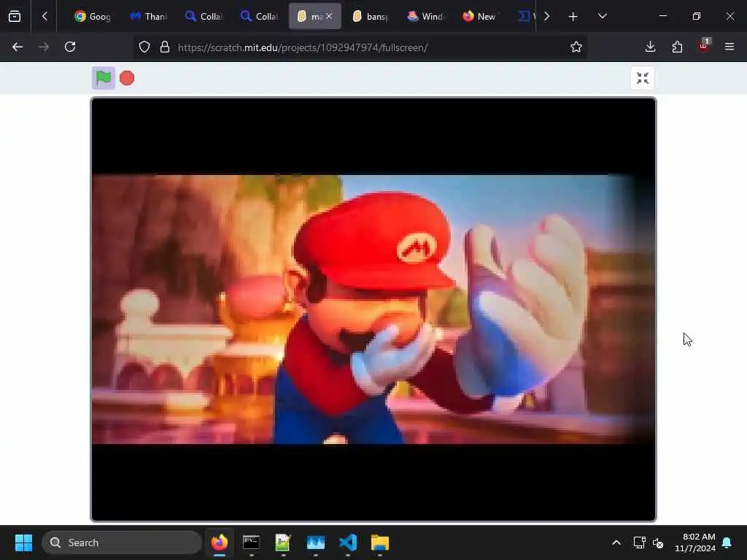Stop the project with red stop button

[127, 78]
